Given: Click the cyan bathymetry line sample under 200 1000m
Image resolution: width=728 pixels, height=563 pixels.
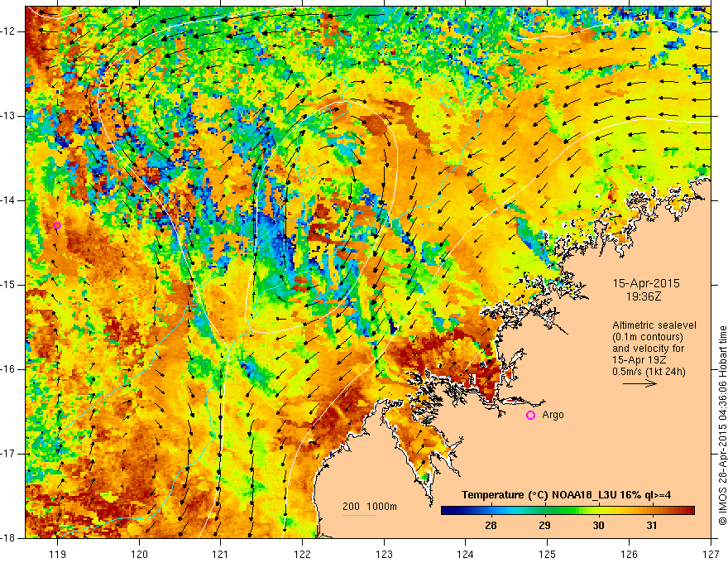Looking at the screenshot, I should point(359,515).
